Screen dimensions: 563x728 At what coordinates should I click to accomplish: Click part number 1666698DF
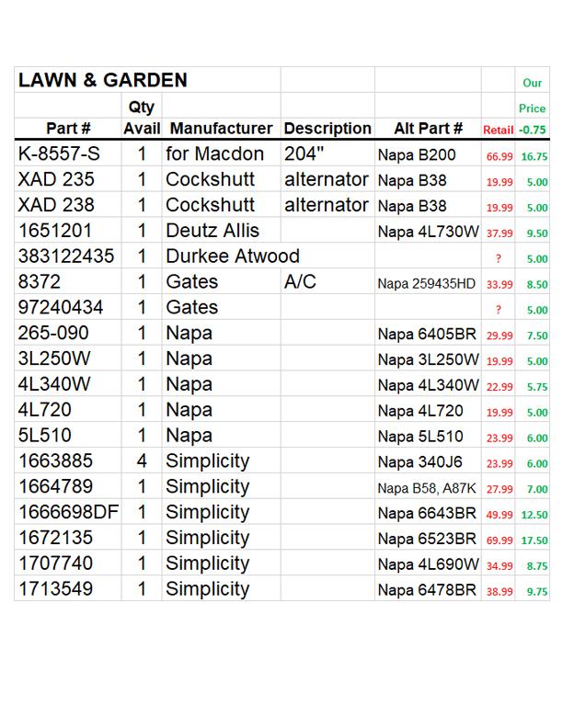tap(68, 513)
